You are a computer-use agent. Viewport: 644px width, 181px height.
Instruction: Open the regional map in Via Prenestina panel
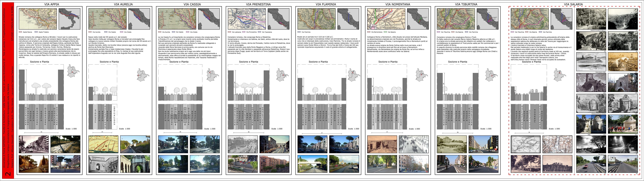click(247, 19)
